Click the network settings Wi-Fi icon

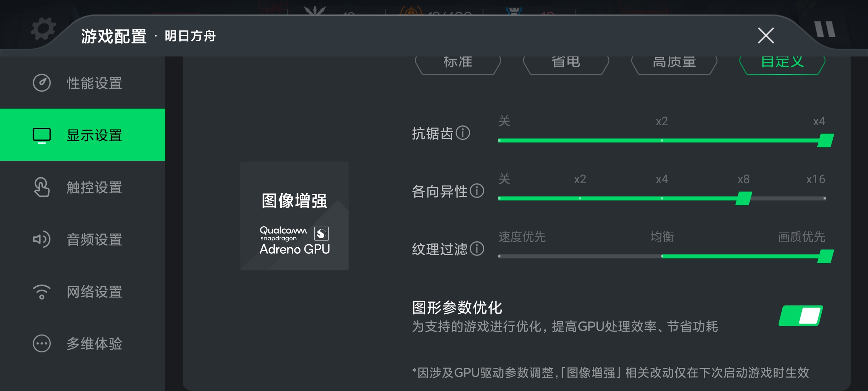pyautogui.click(x=42, y=291)
